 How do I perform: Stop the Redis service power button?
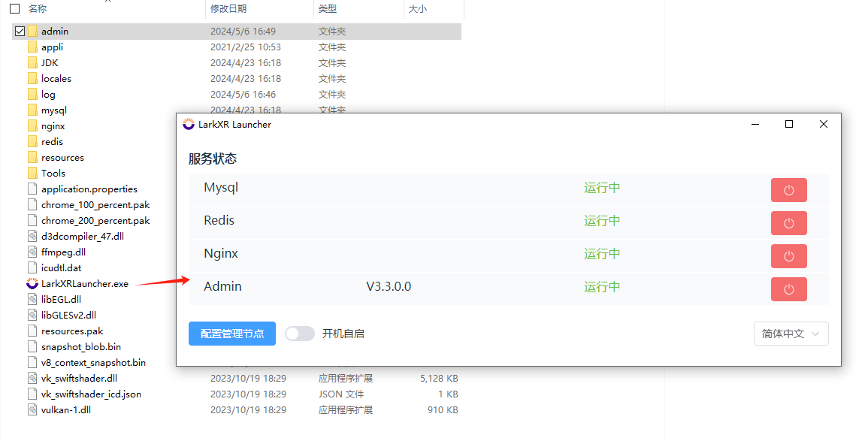(789, 223)
